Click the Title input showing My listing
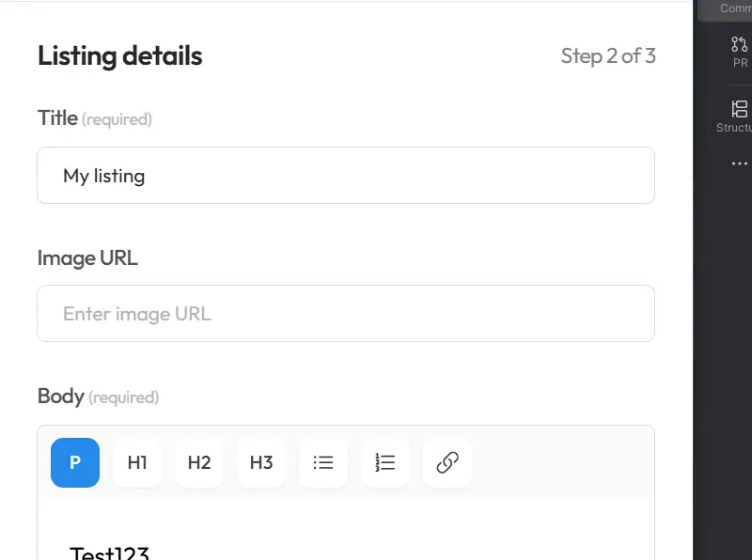Viewport: 752px width, 560px height. (346, 175)
